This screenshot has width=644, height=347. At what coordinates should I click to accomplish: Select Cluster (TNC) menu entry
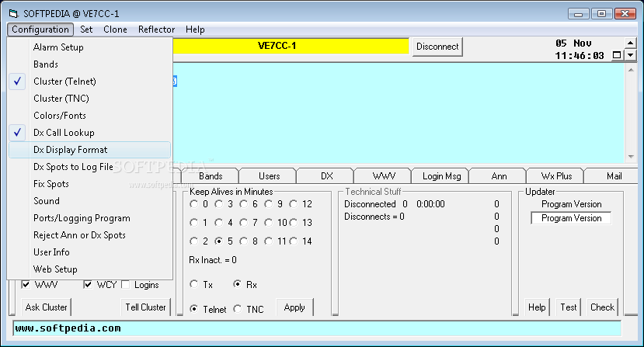[x=89, y=99]
